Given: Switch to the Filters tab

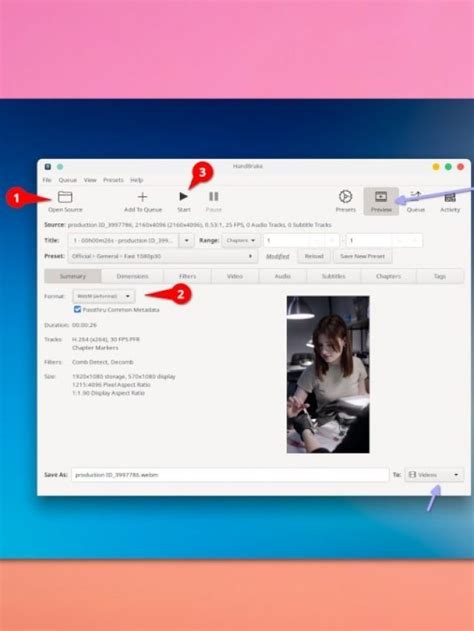Looking at the screenshot, I should (188, 276).
